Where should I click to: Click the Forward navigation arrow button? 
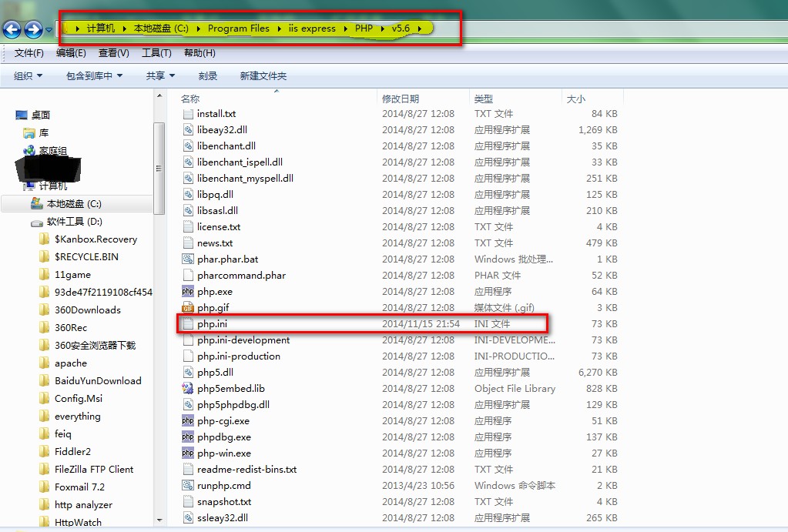pyautogui.click(x=33, y=30)
